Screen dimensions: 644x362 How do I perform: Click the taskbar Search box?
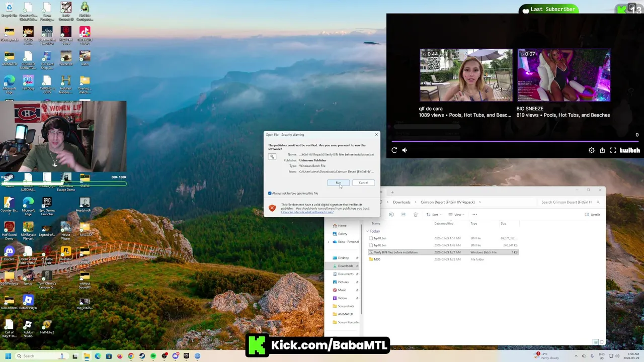coord(41,356)
